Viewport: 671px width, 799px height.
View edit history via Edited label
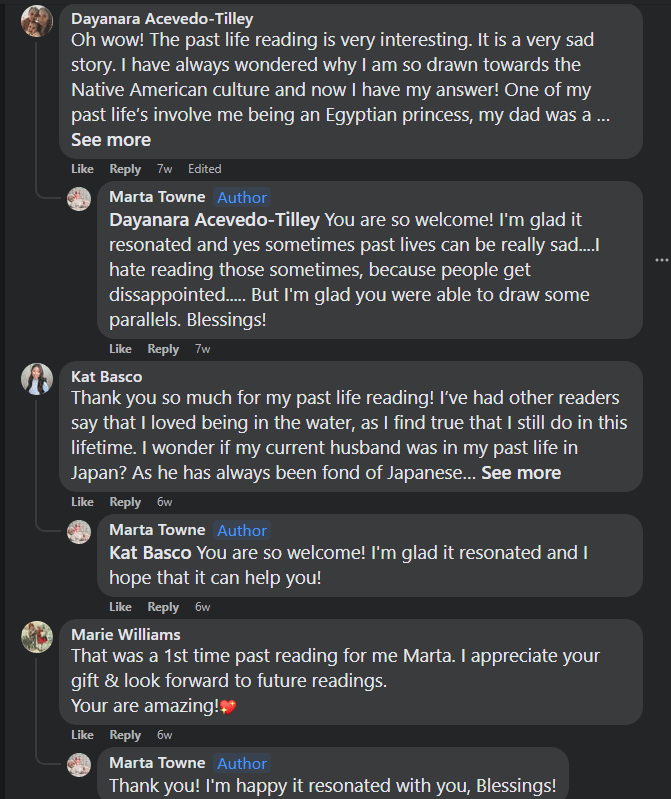[x=205, y=169]
